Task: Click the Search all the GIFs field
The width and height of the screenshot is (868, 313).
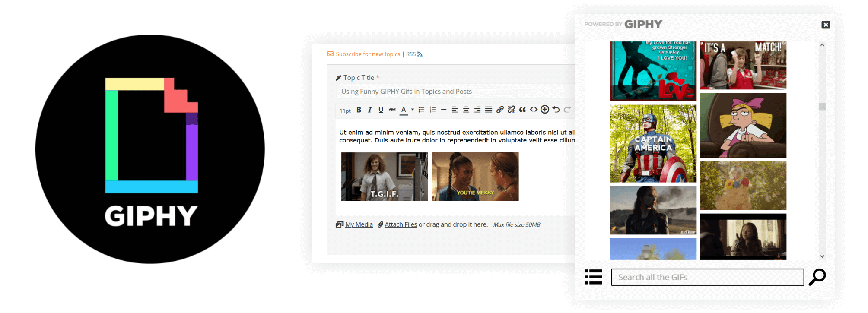Action: (707, 277)
